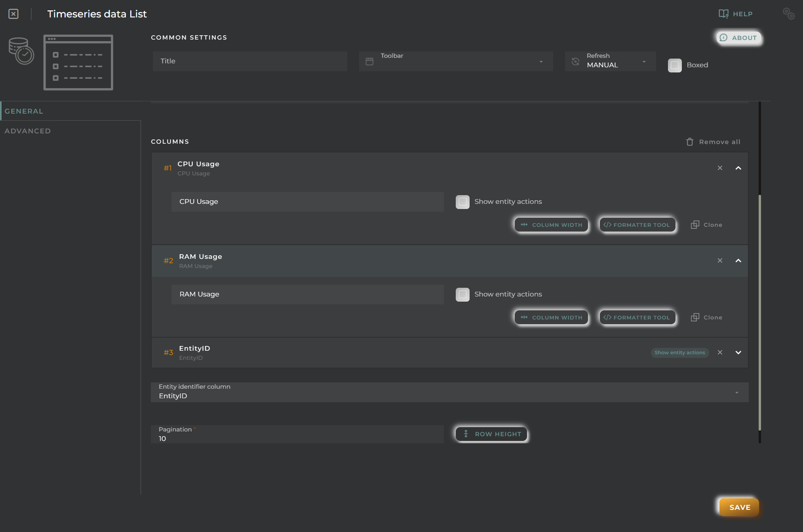This screenshot has height=532, width=803.
Task: Click the HELP label text
Action: (742, 14)
